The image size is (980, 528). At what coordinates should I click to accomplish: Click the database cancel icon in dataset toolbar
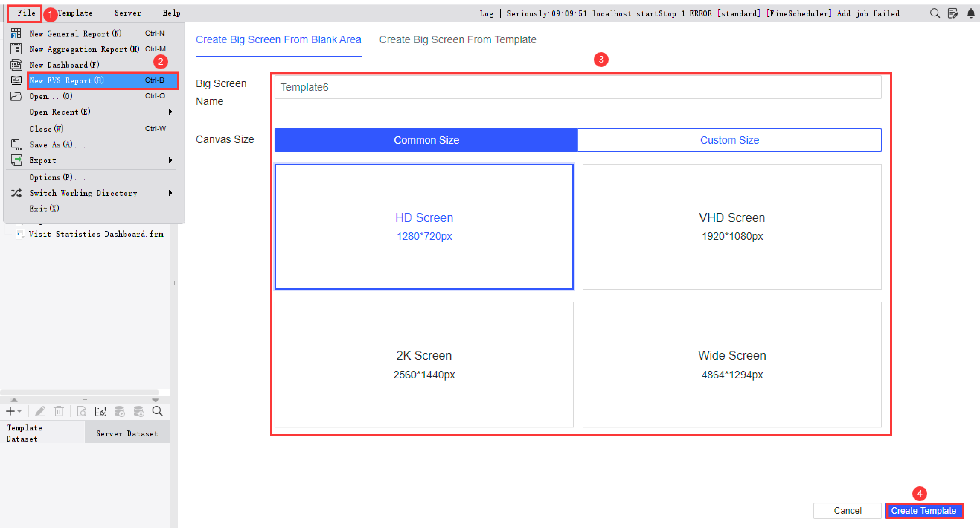click(x=139, y=411)
